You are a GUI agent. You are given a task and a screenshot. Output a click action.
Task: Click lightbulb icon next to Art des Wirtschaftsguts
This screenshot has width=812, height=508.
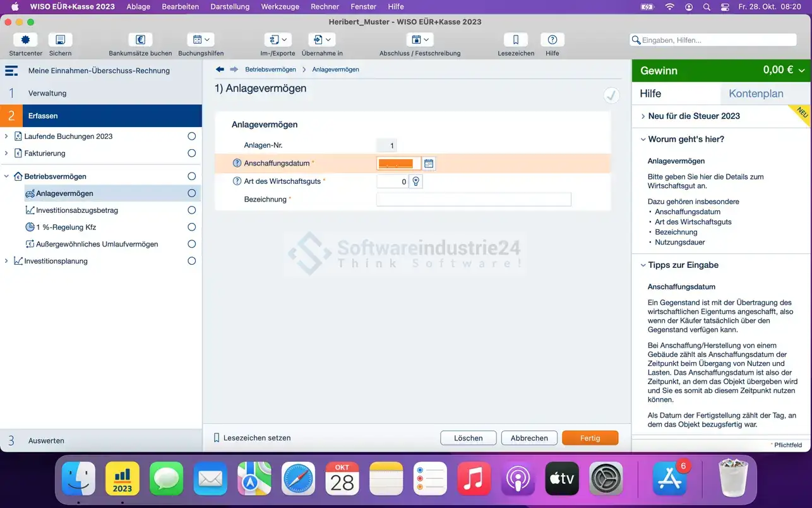(415, 181)
